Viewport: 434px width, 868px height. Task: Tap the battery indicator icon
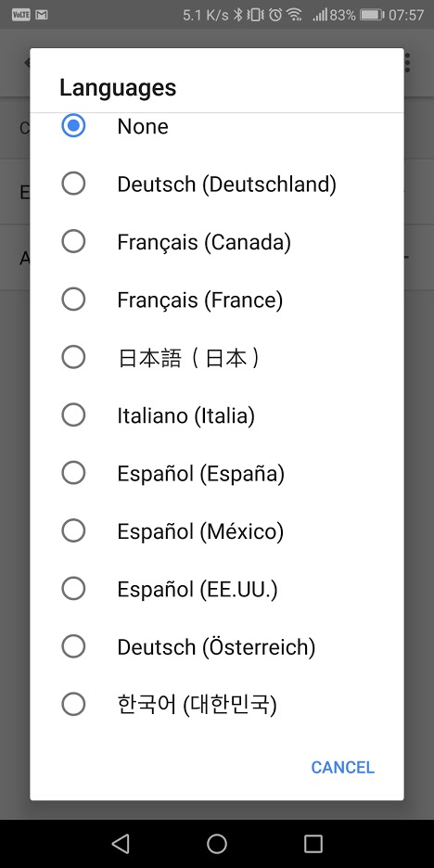coord(372,15)
